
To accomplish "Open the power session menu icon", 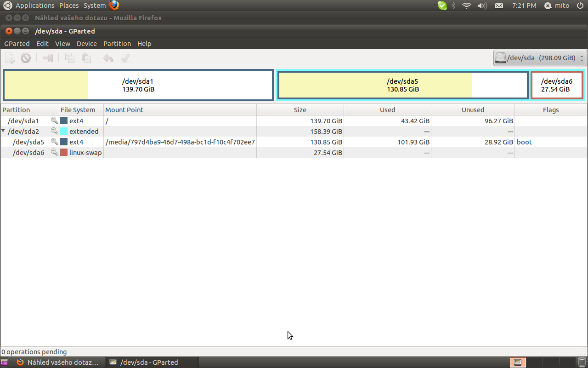I will [x=580, y=6].
